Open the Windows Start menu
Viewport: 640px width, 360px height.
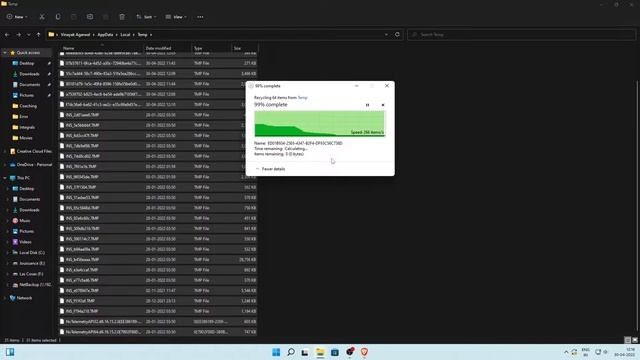(276, 352)
